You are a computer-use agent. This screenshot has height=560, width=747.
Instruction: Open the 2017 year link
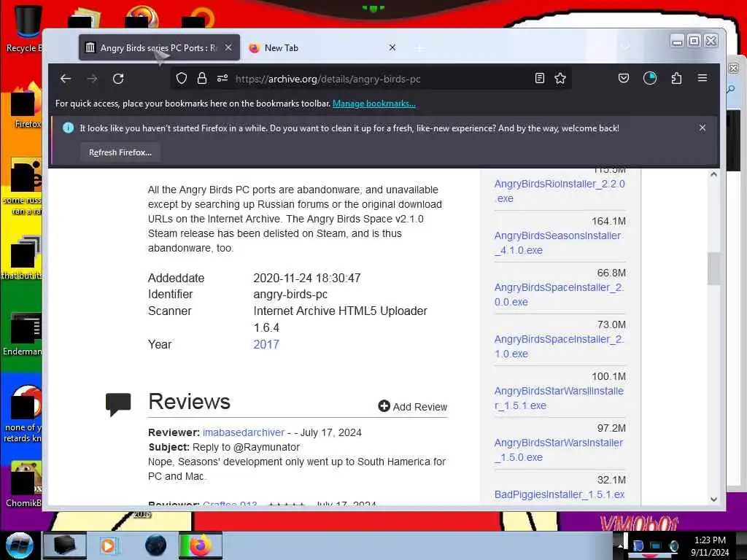click(x=266, y=344)
